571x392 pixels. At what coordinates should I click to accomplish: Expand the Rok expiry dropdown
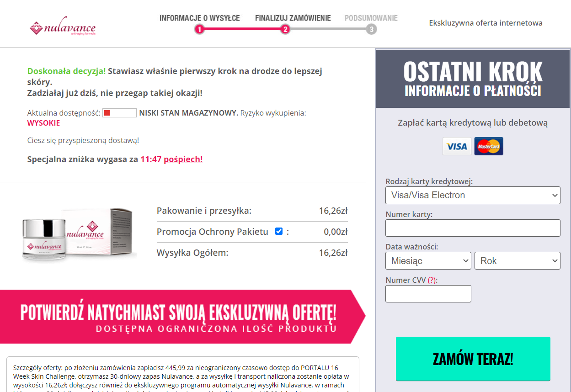(x=518, y=261)
